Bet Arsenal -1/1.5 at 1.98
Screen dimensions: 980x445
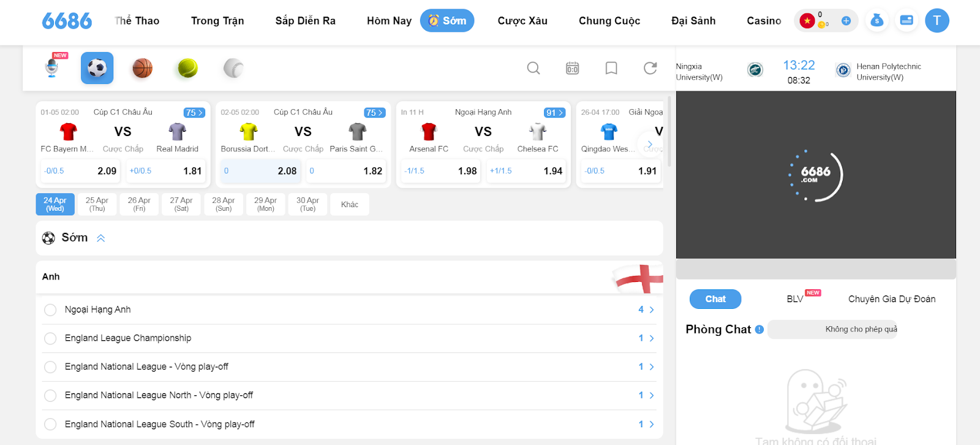point(440,171)
